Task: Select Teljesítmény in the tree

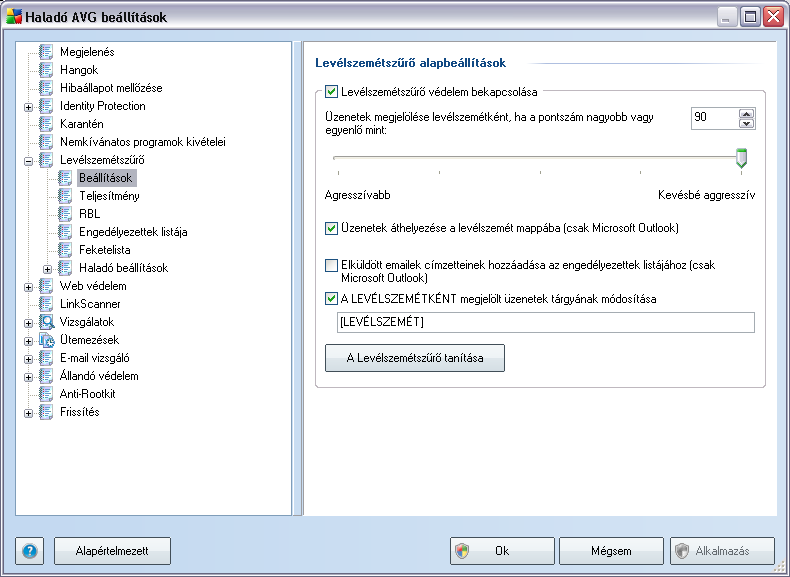Action: (x=109, y=196)
